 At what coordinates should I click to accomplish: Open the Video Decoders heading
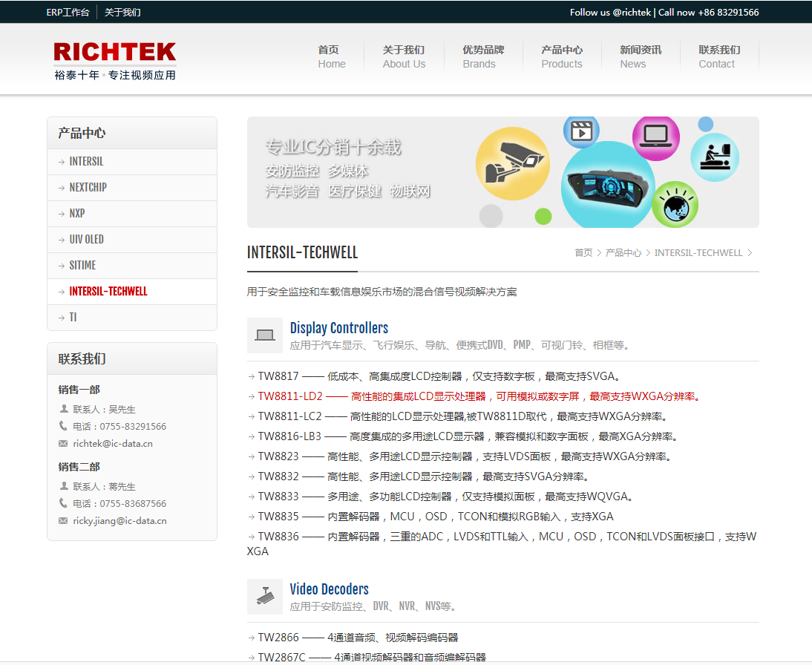330,589
